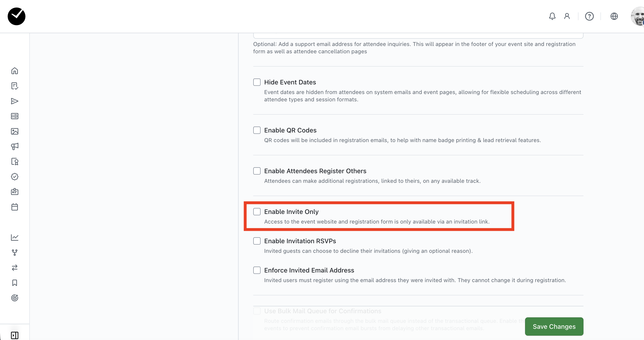Open the help question mark icon

click(589, 16)
